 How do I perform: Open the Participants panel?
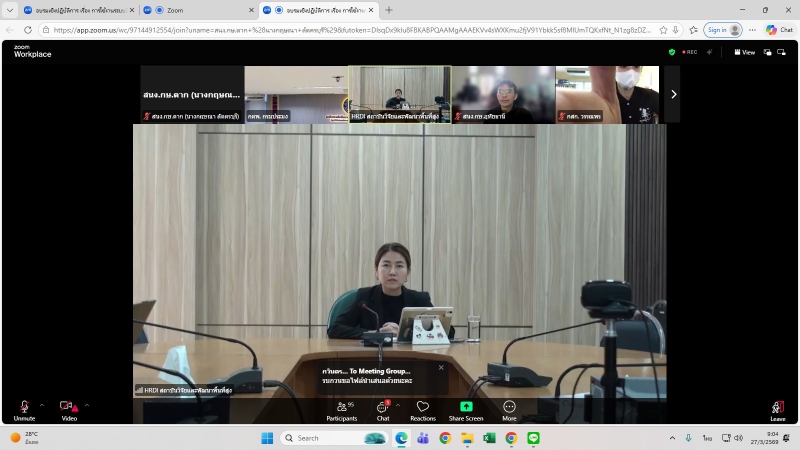[341, 408]
